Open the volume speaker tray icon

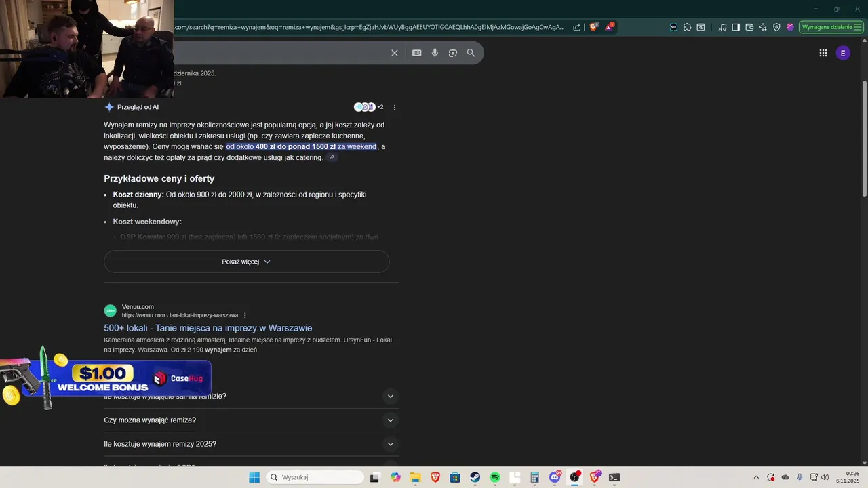point(825,477)
